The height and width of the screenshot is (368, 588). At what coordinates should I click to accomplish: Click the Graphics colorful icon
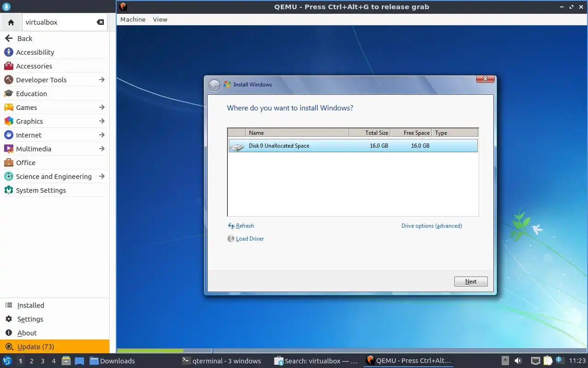tap(8, 121)
